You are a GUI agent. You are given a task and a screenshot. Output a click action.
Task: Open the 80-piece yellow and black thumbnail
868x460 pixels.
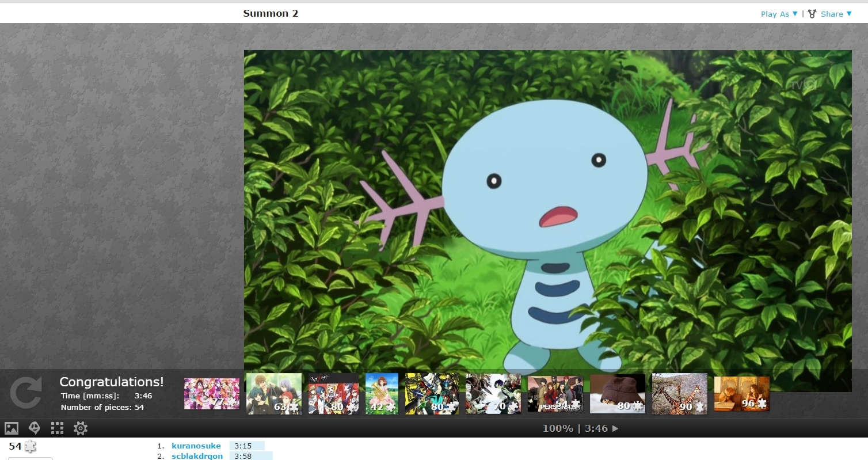click(x=432, y=394)
